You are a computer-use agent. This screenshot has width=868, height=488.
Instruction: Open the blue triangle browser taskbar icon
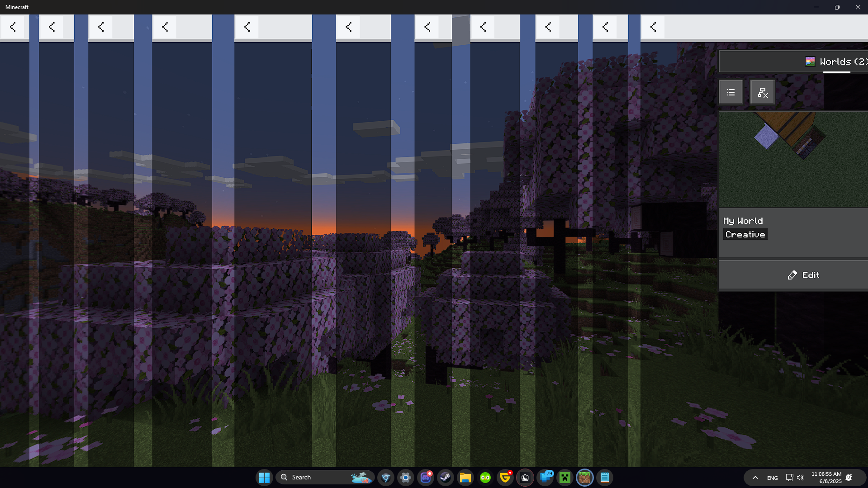pyautogui.click(x=386, y=478)
